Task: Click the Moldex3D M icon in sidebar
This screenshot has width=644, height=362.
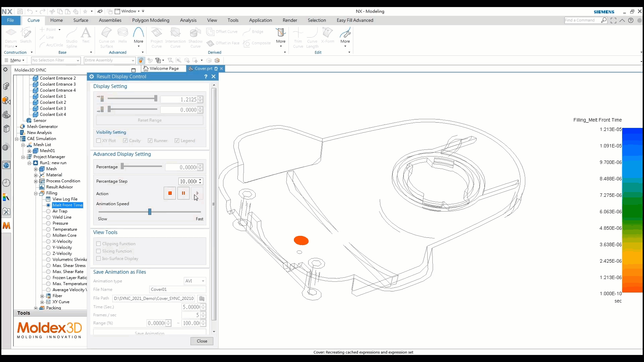Action: (x=6, y=226)
